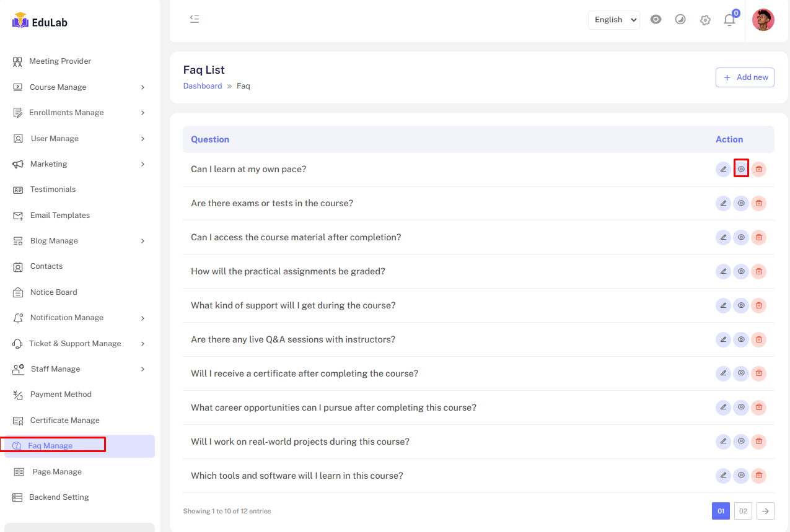This screenshot has width=790, height=532.
Task: Open the settings gear icon in header
Action: coord(705,20)
